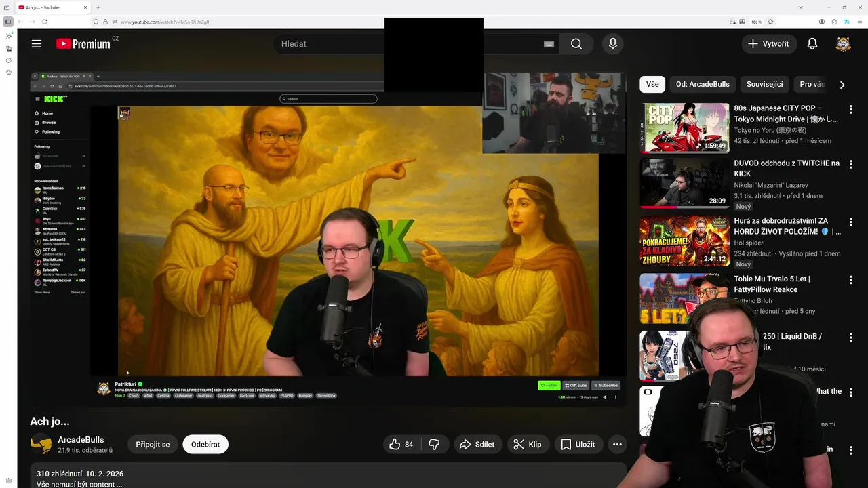The height and width of the screenshot is (488, 868).
Task: Open the AI chatbot sidebar icon
Action: pos(9,36)
